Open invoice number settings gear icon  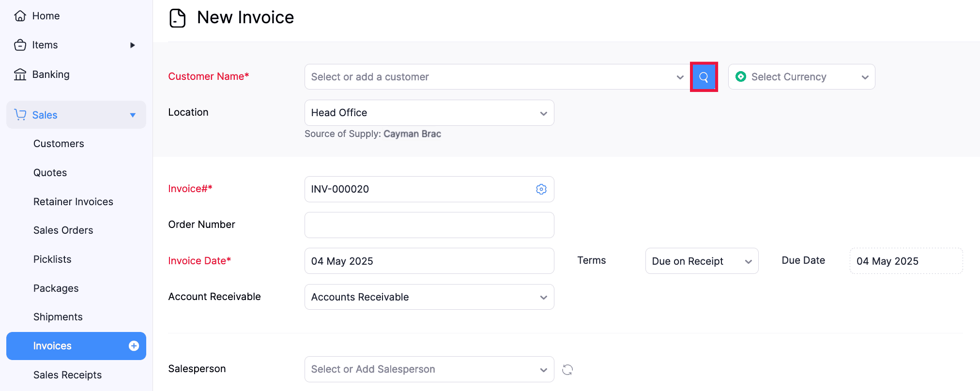[541, 189]
